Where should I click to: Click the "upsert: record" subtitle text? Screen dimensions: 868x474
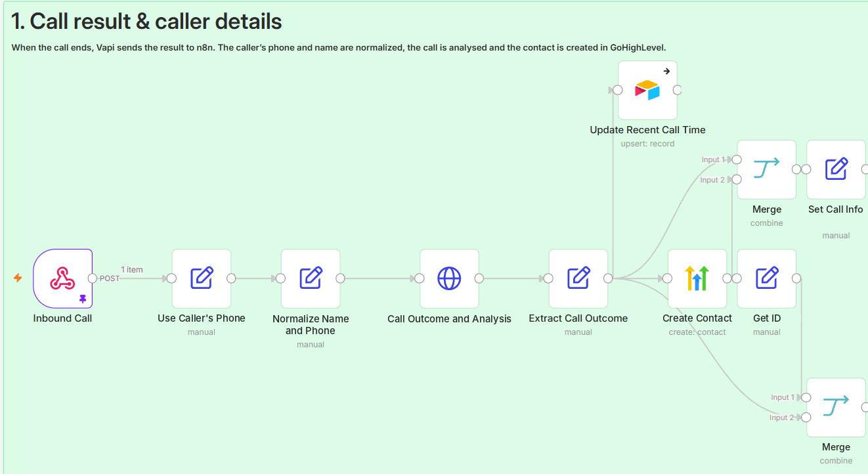(x=647, y=144)
